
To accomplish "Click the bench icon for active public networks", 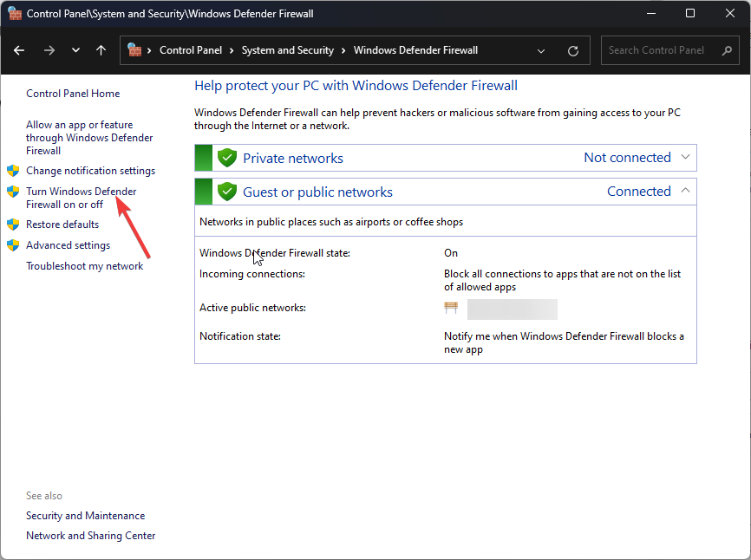I will tap(451, 309).
